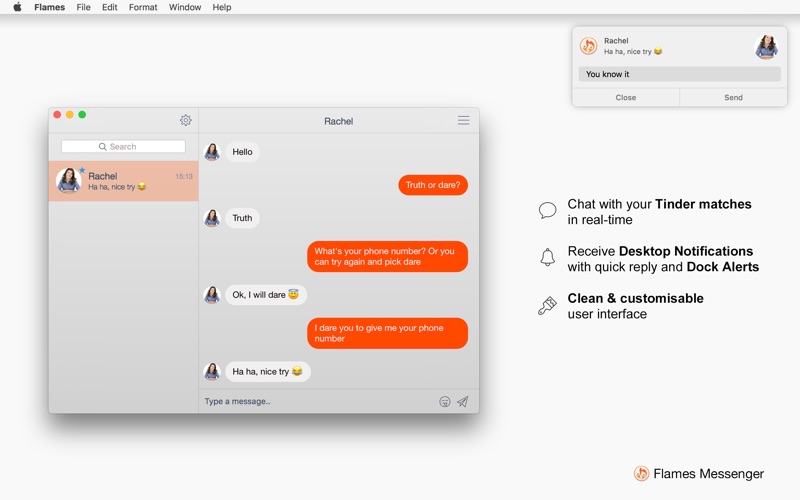
Task: Click the bell notifications feature icon
Action: (547, 257)
